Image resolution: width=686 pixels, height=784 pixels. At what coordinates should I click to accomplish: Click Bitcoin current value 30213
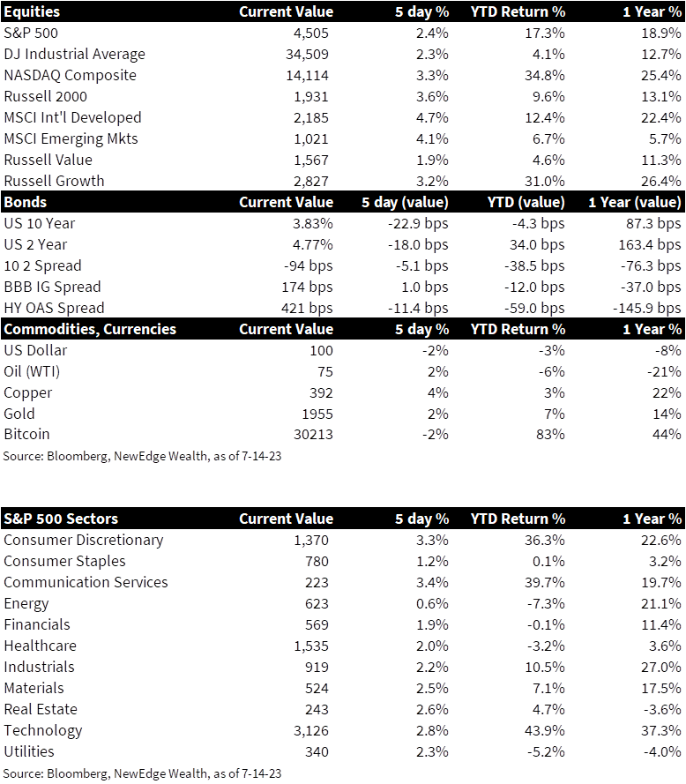pyautogui.click(x=313, y=435)
